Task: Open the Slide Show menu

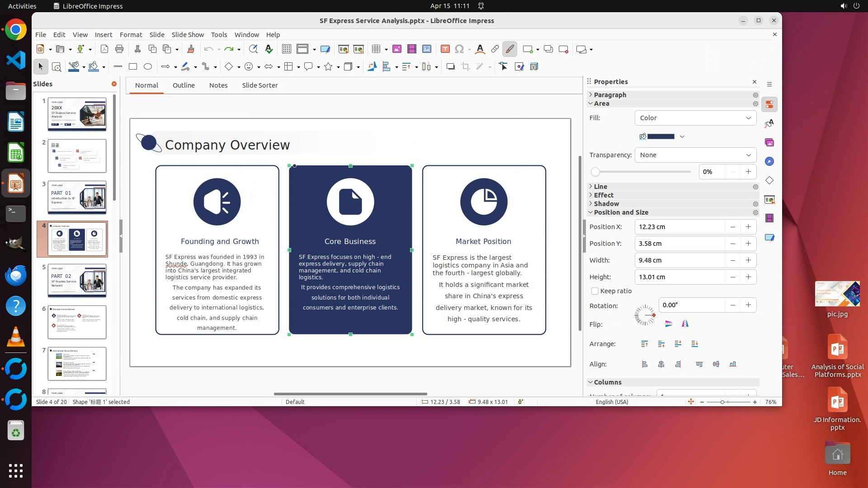Action: coord(188,35)
